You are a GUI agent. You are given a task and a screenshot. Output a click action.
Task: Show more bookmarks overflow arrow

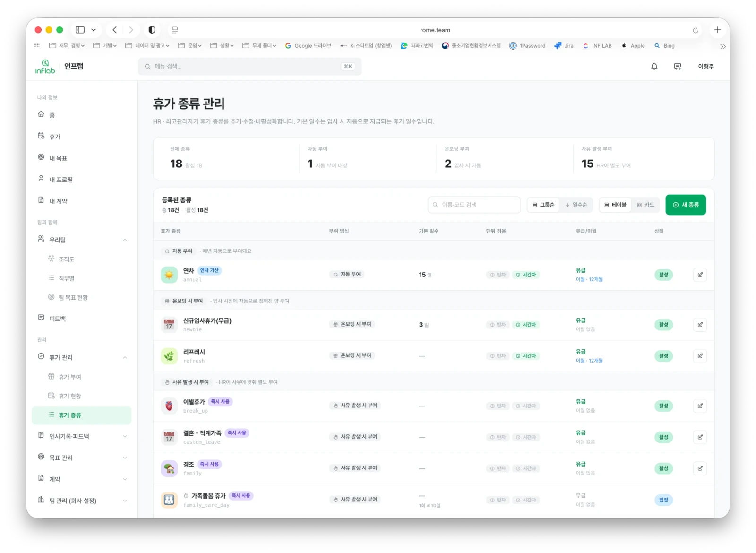[722, 46]
